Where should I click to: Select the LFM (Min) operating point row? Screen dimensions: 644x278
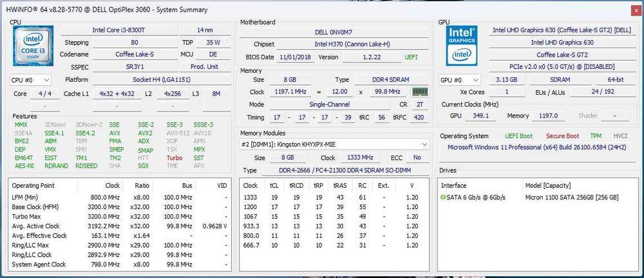pyautogui.click(x=120, y=197)
